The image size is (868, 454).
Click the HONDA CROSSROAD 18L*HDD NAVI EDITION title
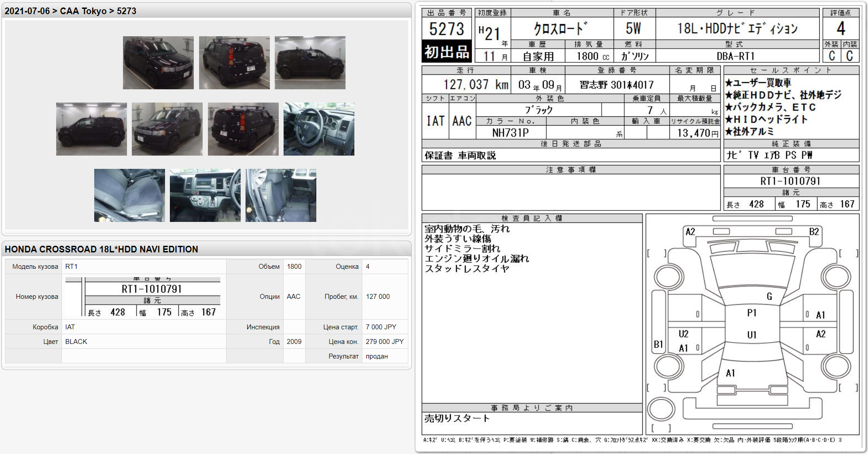coord(101,249)
